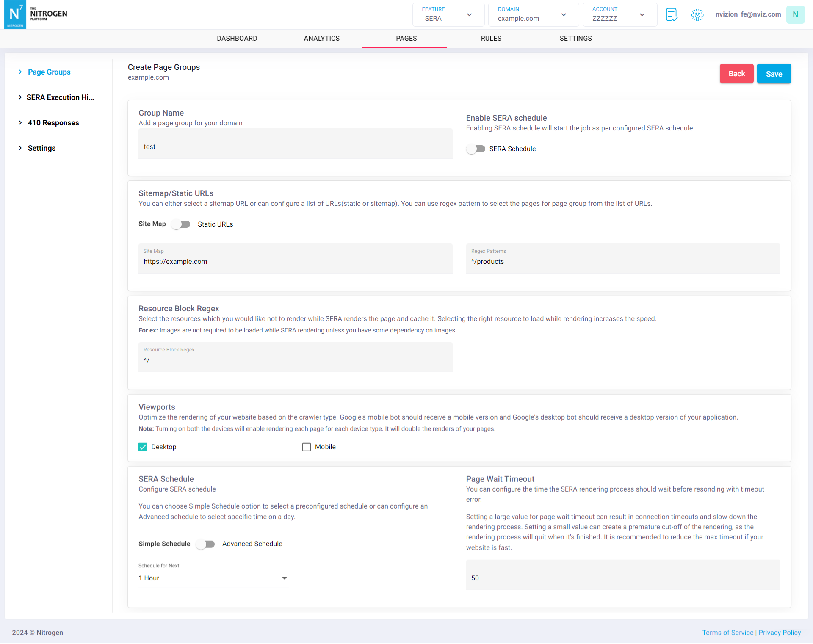Switch Site Map toggle to Static URLs
Image resolution: width=813 pixels, height=644 pixels.
point(181,224)
